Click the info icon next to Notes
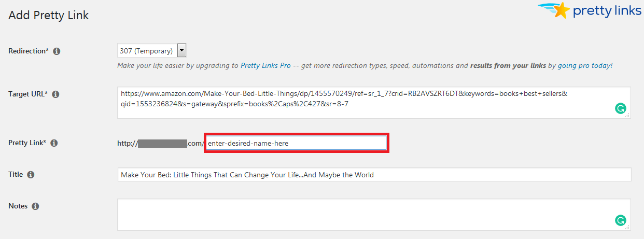The image size is (644, 239). [x=35, y=206]
